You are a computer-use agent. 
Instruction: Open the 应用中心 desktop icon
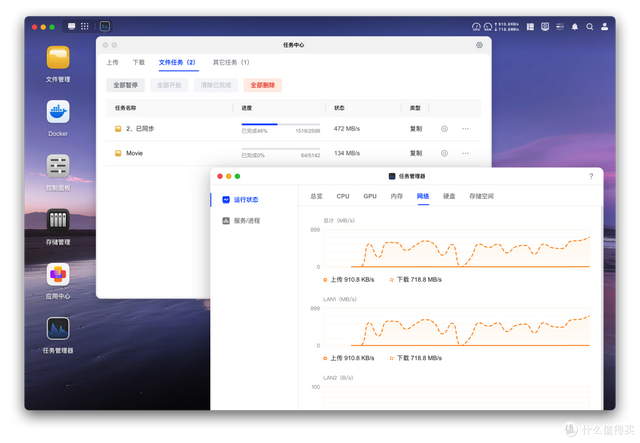pyautogui.click(x=58, y=274)
